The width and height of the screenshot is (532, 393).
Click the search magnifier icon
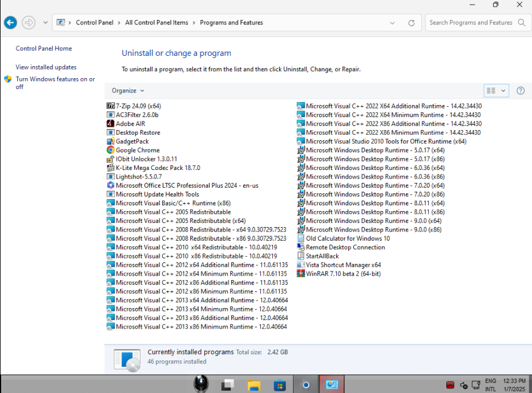(522, 23)
